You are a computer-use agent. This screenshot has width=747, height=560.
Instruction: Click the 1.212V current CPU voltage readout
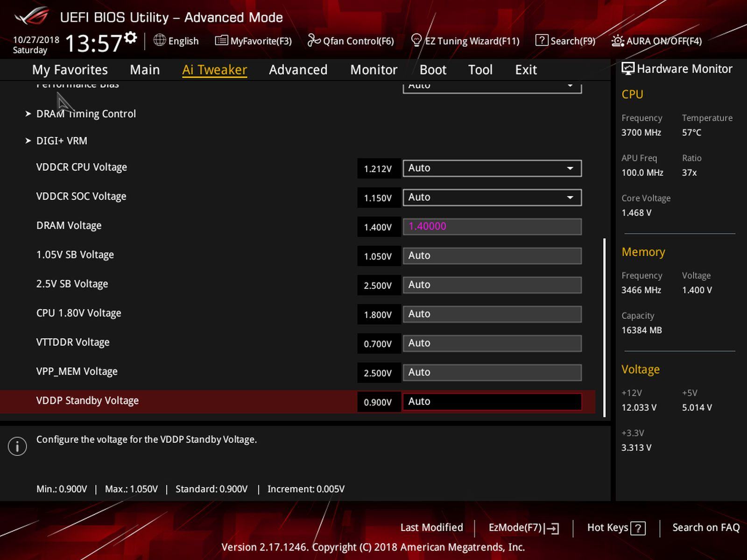tap(379, 168)
